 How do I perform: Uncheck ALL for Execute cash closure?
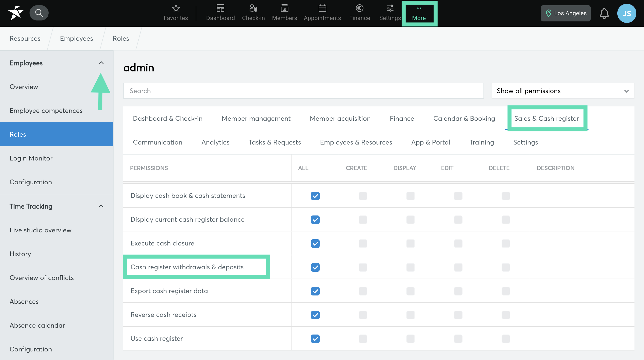point(315,243)
